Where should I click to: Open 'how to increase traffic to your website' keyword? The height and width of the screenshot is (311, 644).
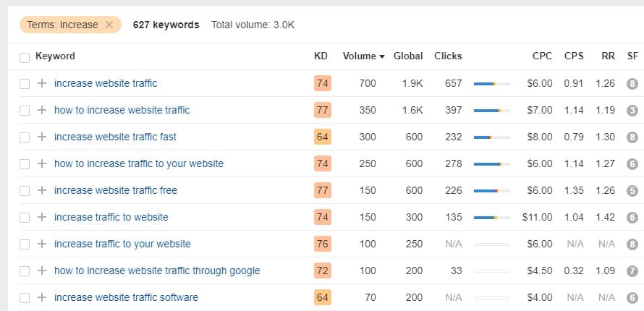point(139,163)
